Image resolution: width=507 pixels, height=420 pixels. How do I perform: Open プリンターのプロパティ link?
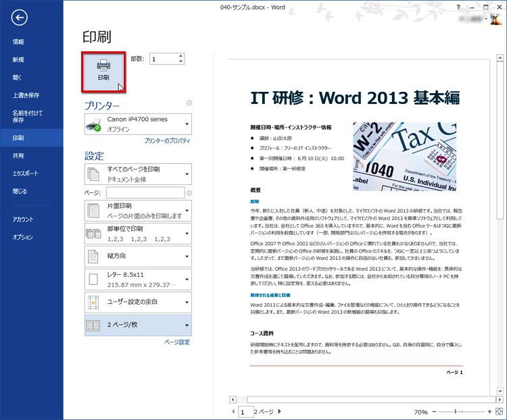[167, 141]
